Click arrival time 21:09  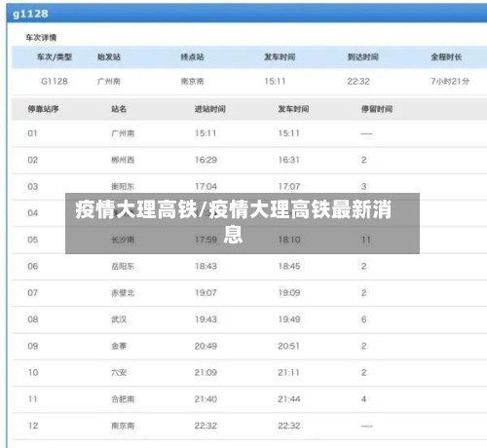pyautogui.click(x=206, y=373)
